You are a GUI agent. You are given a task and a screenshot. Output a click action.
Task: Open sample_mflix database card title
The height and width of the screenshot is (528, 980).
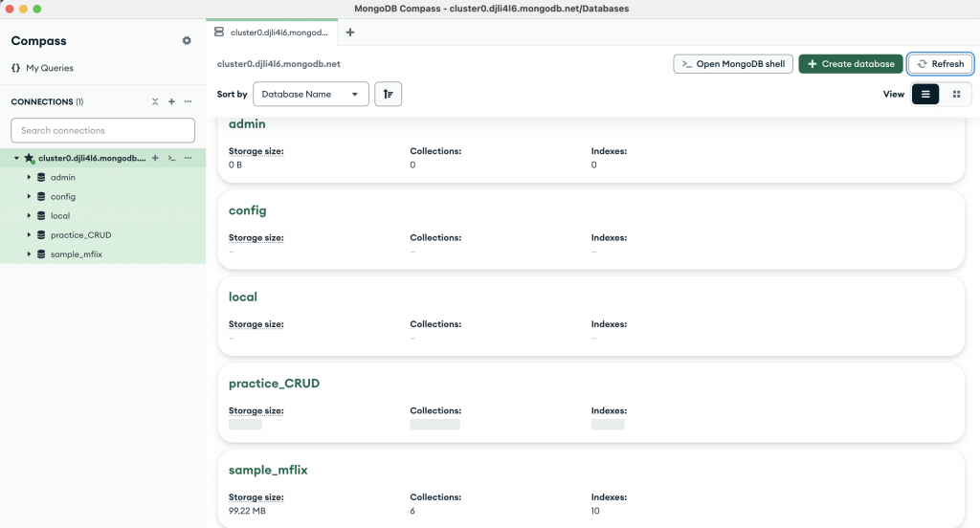tap(268, 470)
